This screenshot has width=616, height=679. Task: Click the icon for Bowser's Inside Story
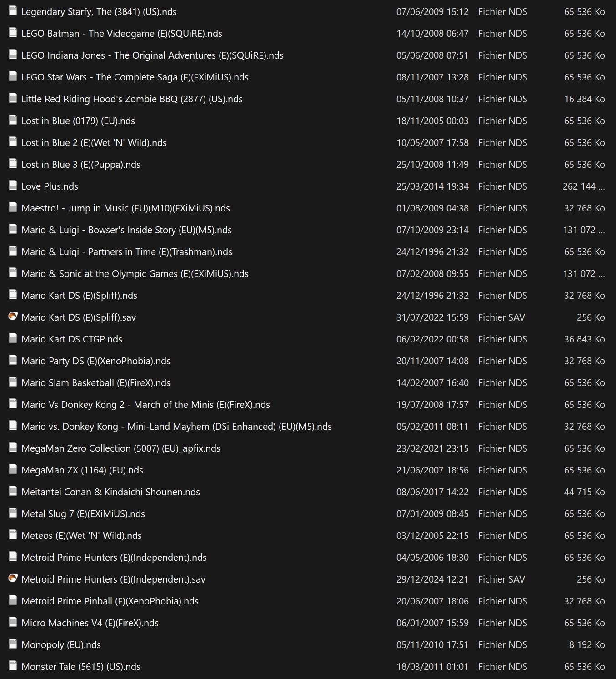click(13, 229)
